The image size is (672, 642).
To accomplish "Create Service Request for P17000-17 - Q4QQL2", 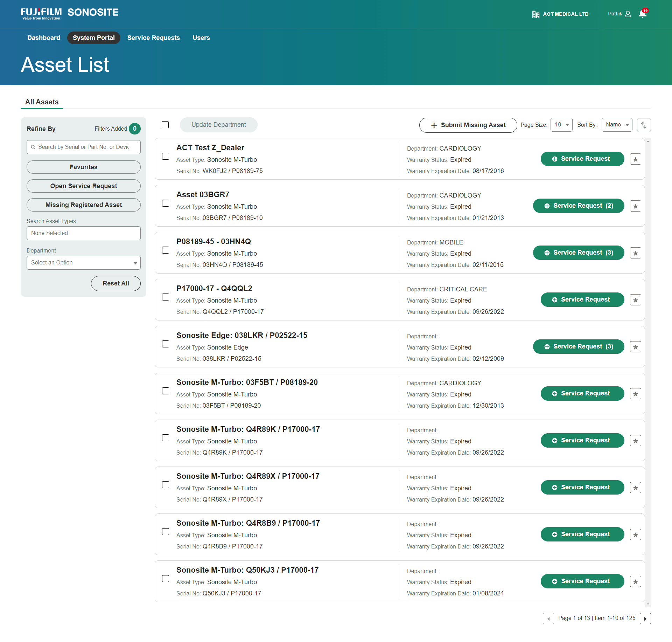I will (x=582, y=300).
